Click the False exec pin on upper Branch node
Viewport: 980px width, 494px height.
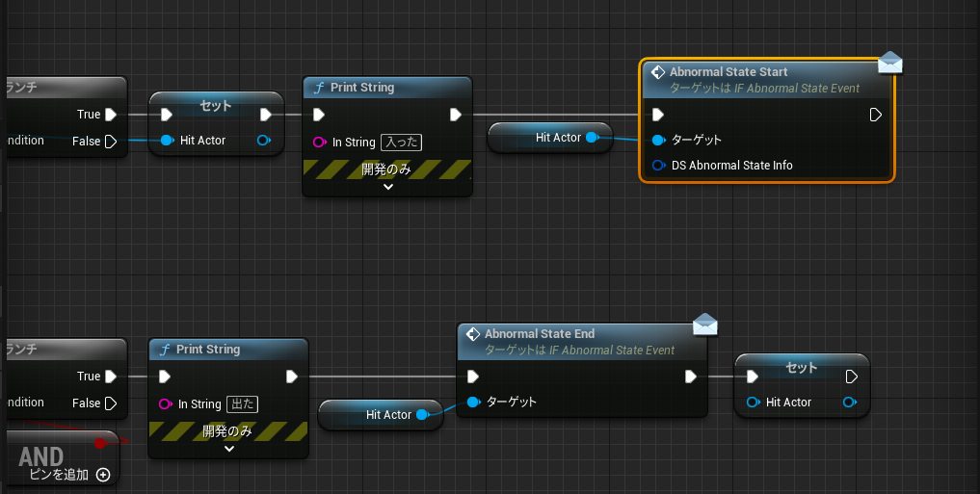coord(111,142)
